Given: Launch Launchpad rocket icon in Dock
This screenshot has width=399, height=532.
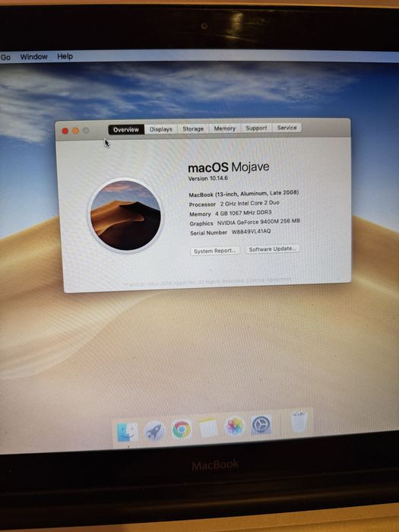Looking at the screenshot, I should click(x=154, y=431).
